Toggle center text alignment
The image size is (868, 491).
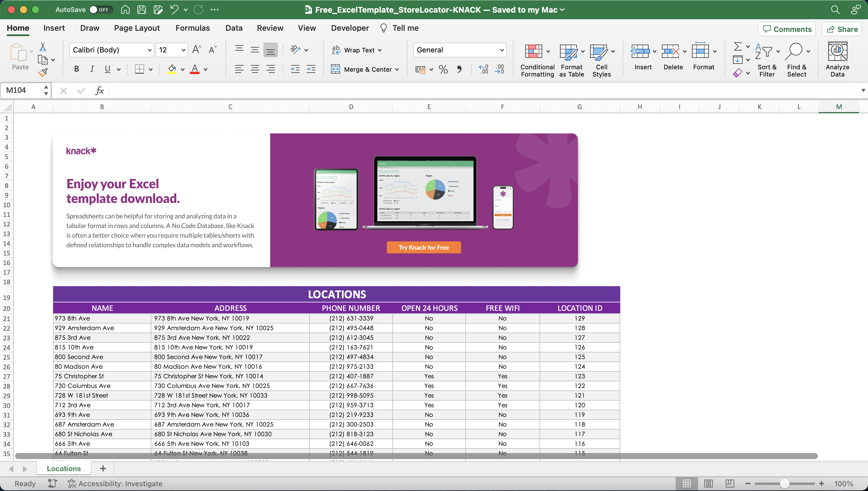tap(255, 69)
